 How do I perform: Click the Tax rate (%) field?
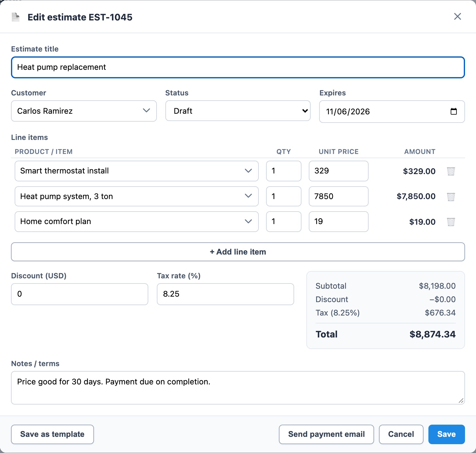225,294
